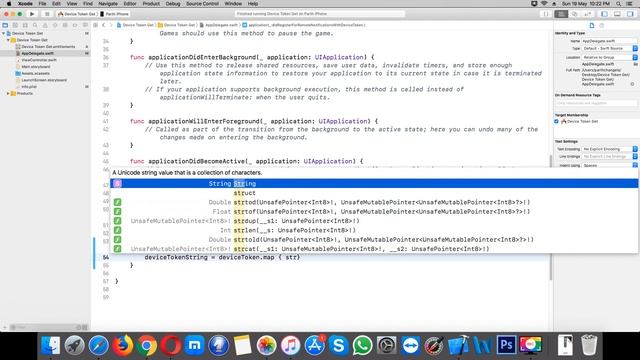Open the Issue navigator warning icon
Viewport: 640px width, 360px height.
[x=45, y=25]
